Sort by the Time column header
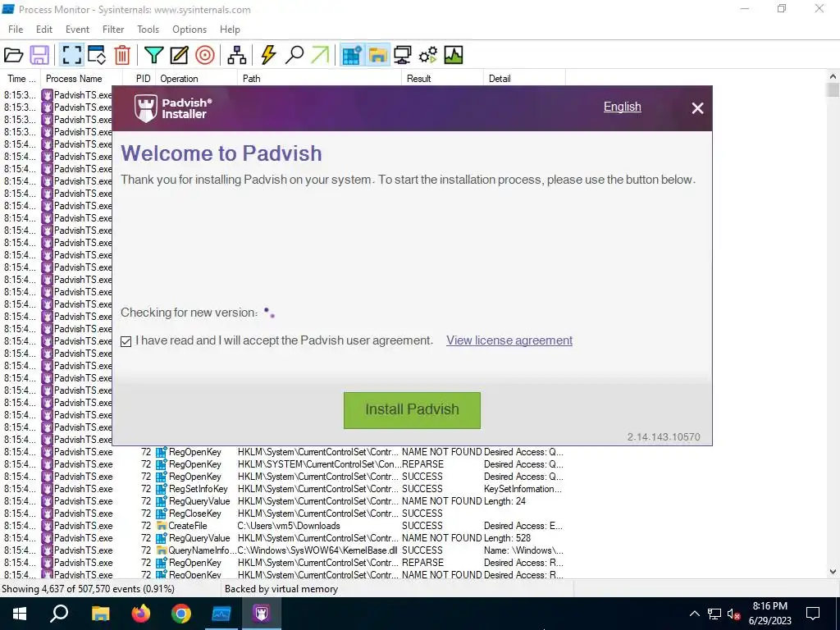 tap(21, 78)
